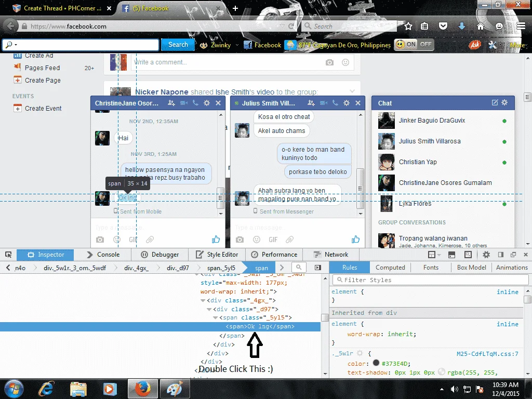
Task: Toggle the Ask toolbar ON/OFF switch
Action: (x=414, y=45)
